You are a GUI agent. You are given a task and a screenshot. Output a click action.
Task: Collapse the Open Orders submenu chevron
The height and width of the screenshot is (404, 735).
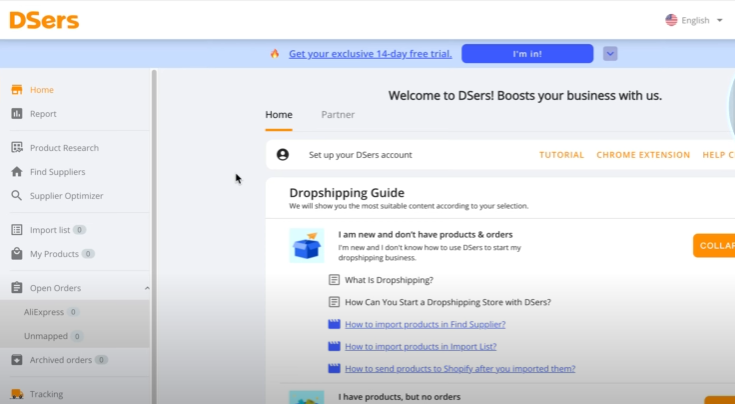[x=147, y=288]
